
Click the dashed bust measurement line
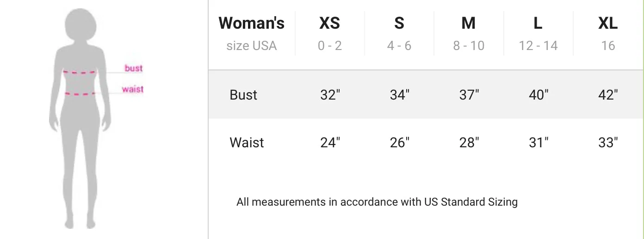pyautogui.click(x=80, y=72)
